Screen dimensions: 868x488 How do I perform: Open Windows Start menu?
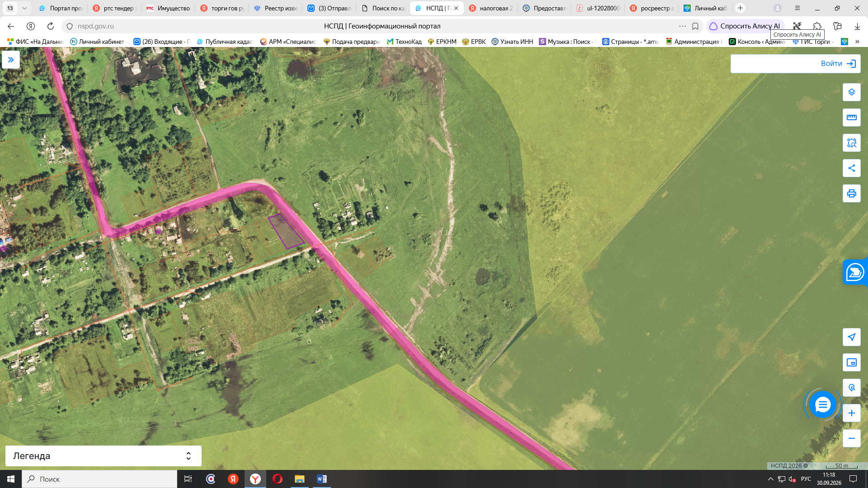(11, 479)
